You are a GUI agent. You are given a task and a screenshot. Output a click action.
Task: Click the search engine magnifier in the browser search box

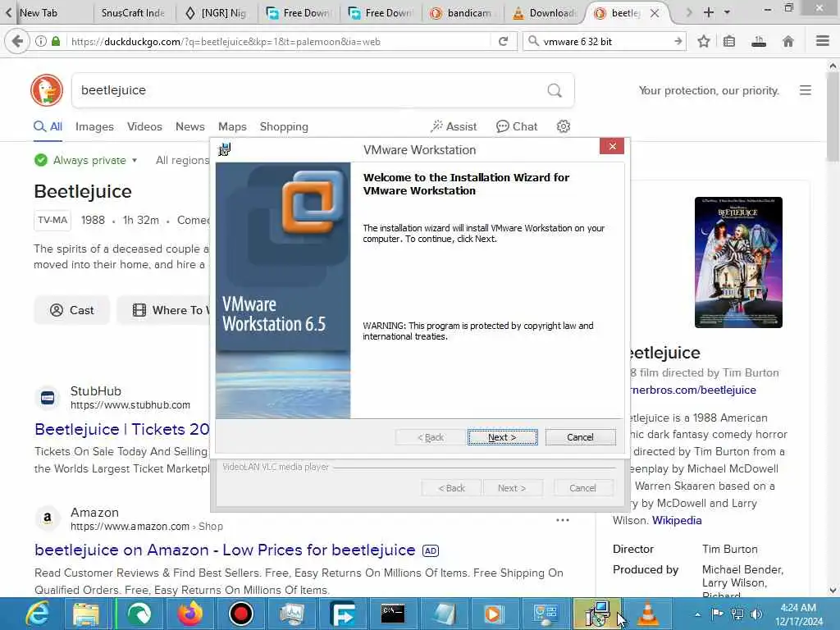click(533, 41)
